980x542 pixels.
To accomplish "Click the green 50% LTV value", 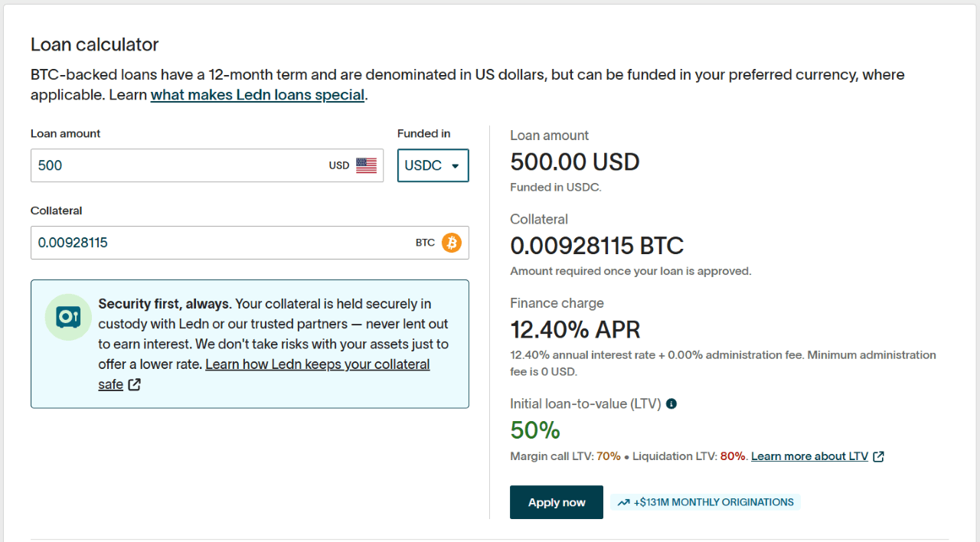I will pyautogui.click(x=535, y=430).
